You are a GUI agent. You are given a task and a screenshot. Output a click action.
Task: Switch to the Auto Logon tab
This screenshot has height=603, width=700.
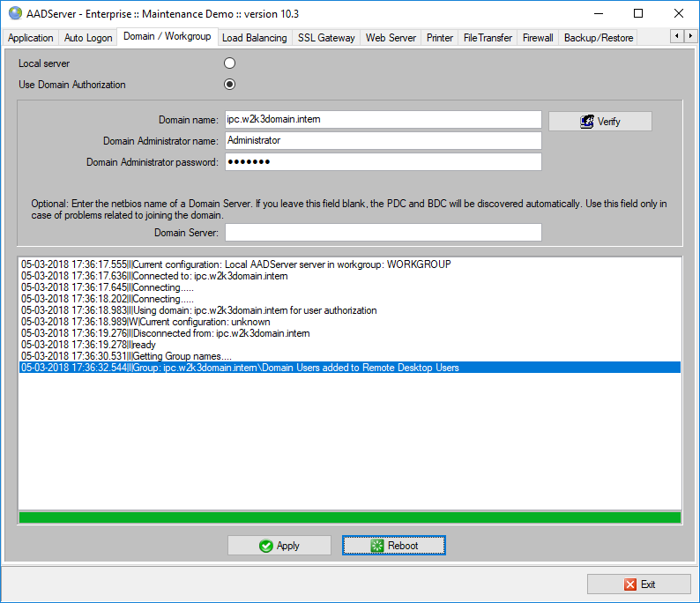[x=88, y=38]
